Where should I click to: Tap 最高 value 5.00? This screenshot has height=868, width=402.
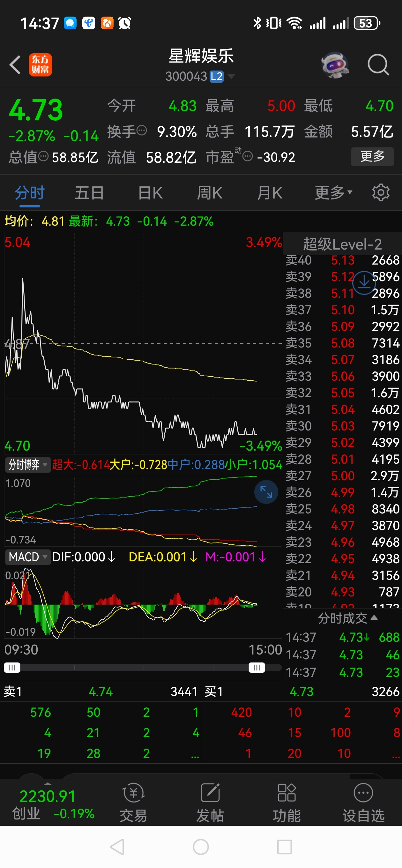coord(281,106)
